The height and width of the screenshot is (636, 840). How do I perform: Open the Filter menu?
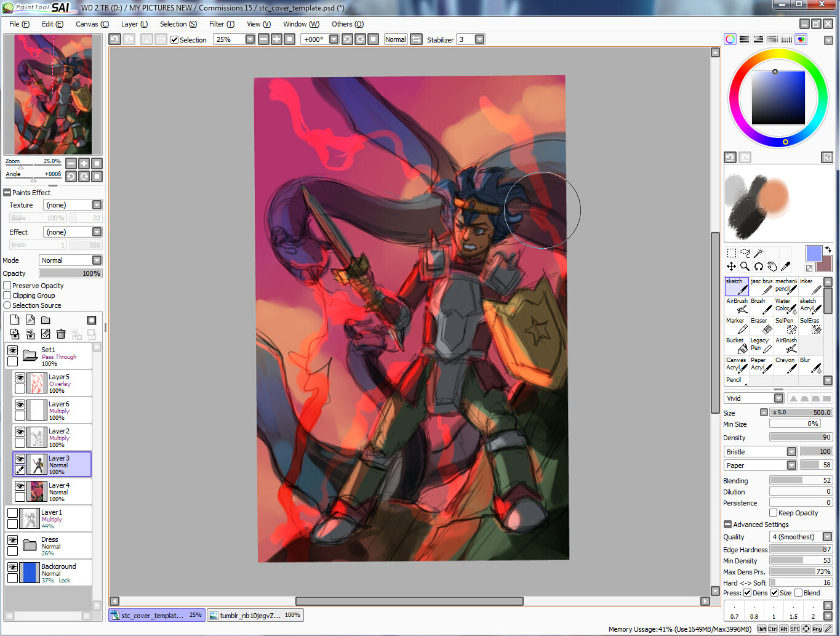tap(221, 24)
